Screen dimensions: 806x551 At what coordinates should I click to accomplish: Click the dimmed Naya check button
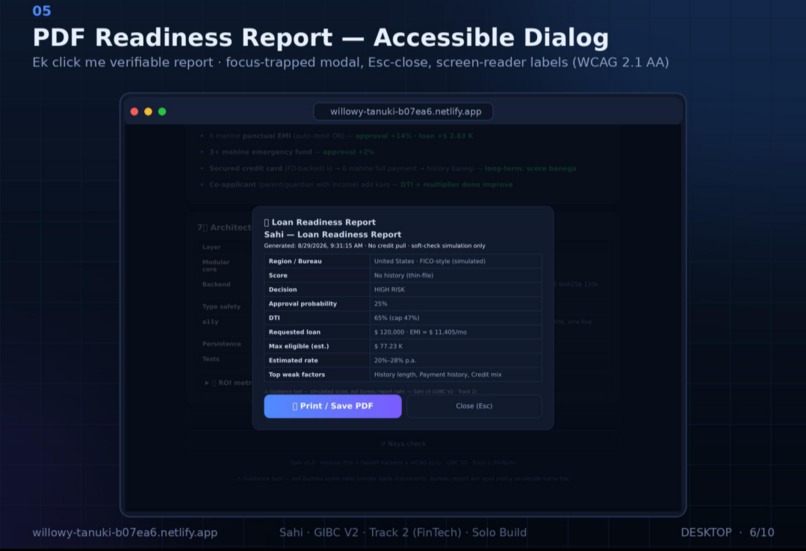point(403,444)
